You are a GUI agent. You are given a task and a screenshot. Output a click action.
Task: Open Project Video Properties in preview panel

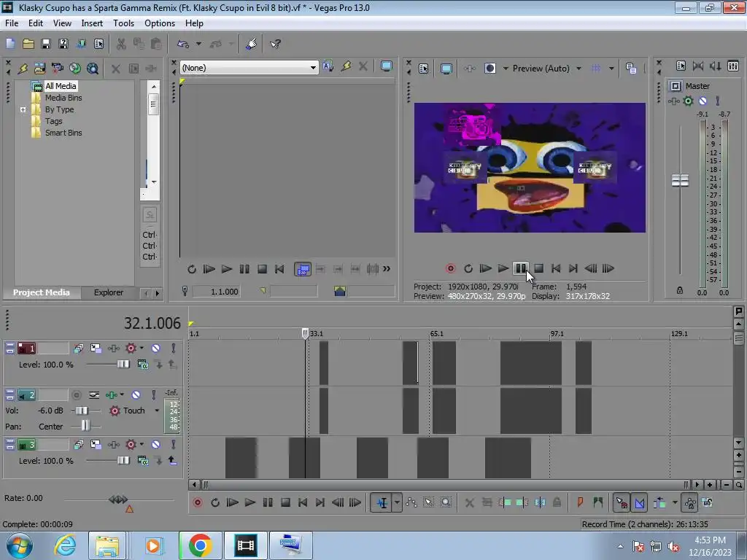[424, 69]
